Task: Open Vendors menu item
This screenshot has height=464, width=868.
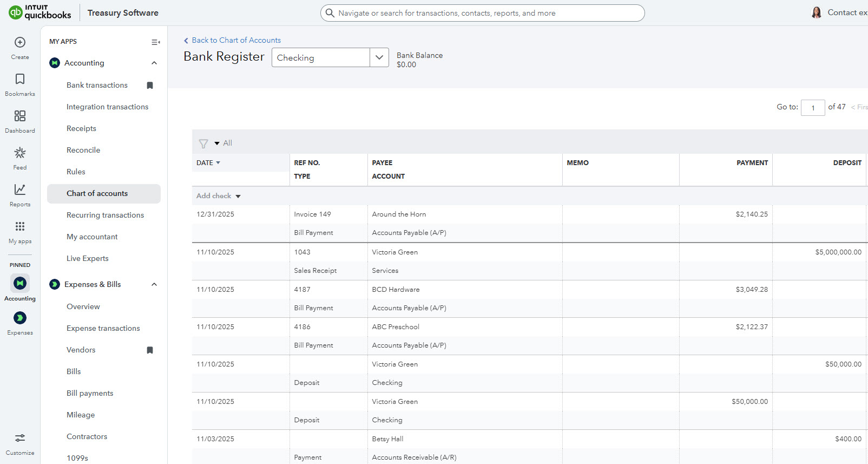Action: (81, 350)
